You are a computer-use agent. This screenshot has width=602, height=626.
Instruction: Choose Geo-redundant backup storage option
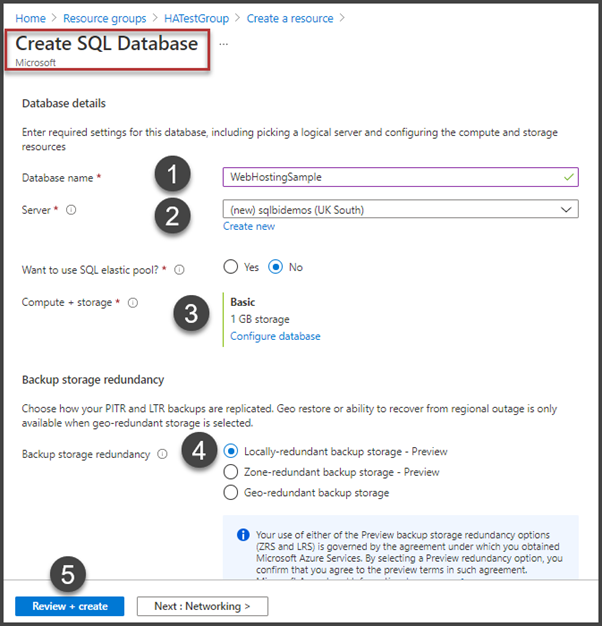coord(231,493)
